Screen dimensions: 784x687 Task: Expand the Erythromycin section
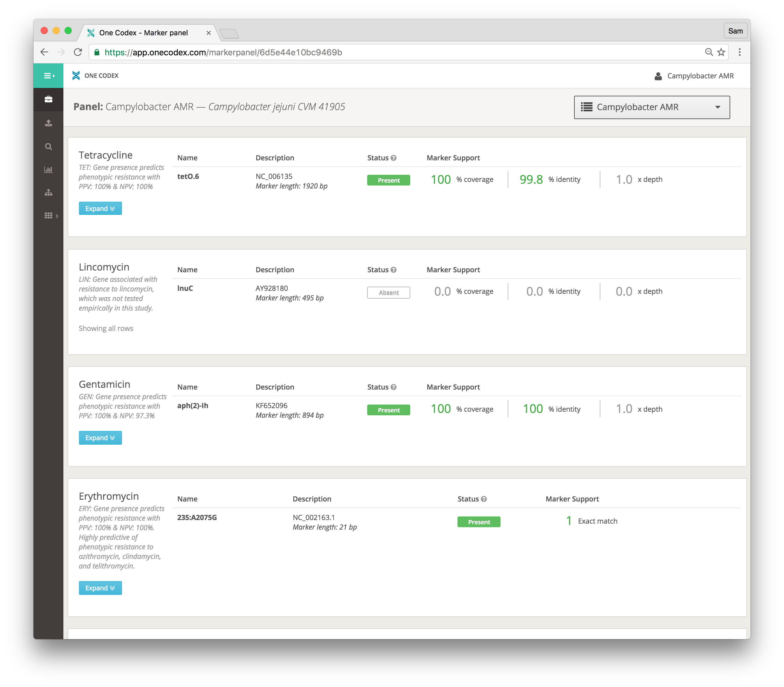[x=100, y=588]
